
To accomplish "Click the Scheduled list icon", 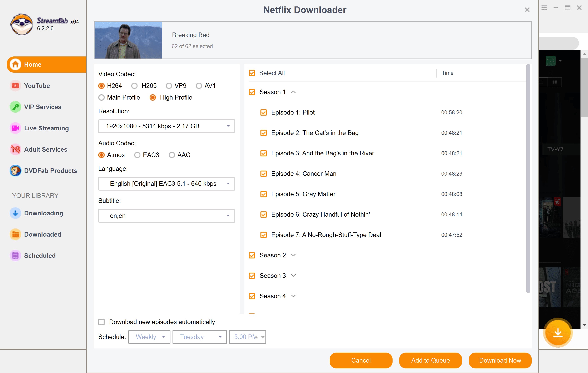I will [15, 256].
